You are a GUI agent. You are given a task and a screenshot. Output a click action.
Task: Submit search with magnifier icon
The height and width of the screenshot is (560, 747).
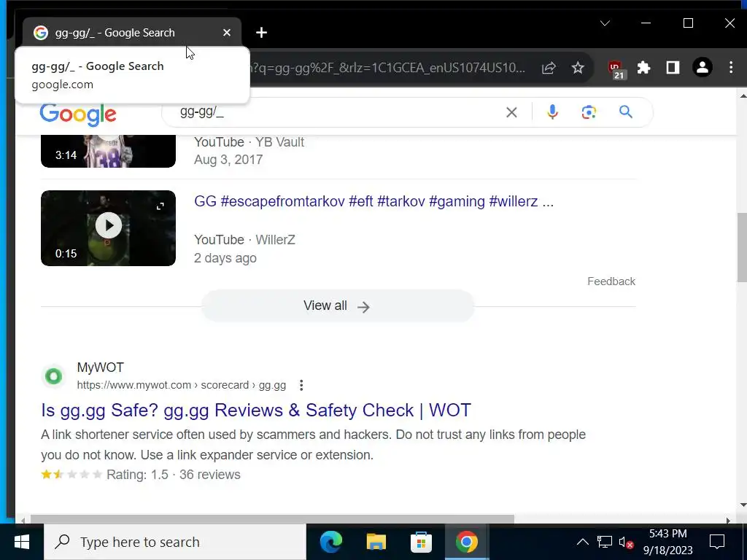click(625, 112)
